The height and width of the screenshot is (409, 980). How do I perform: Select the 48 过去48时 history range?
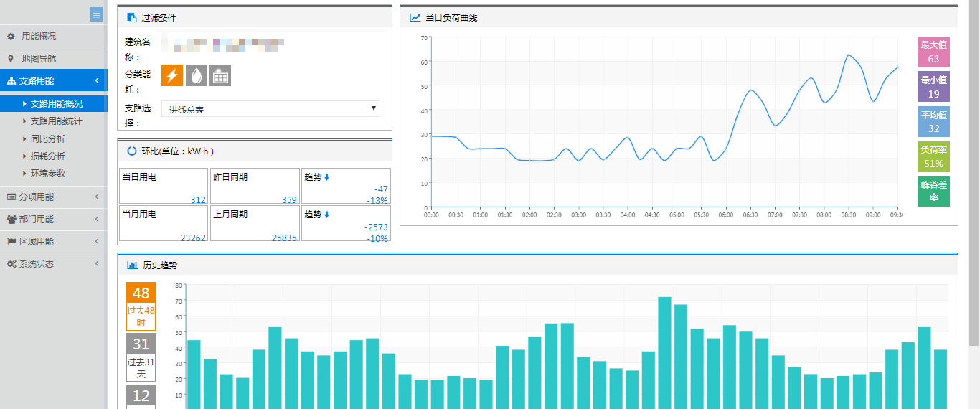[141, 306]
